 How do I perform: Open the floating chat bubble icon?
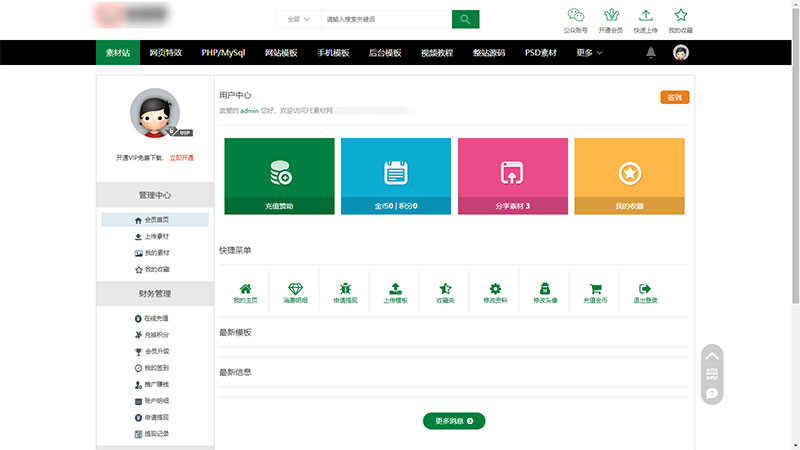(x=712, y=393)
